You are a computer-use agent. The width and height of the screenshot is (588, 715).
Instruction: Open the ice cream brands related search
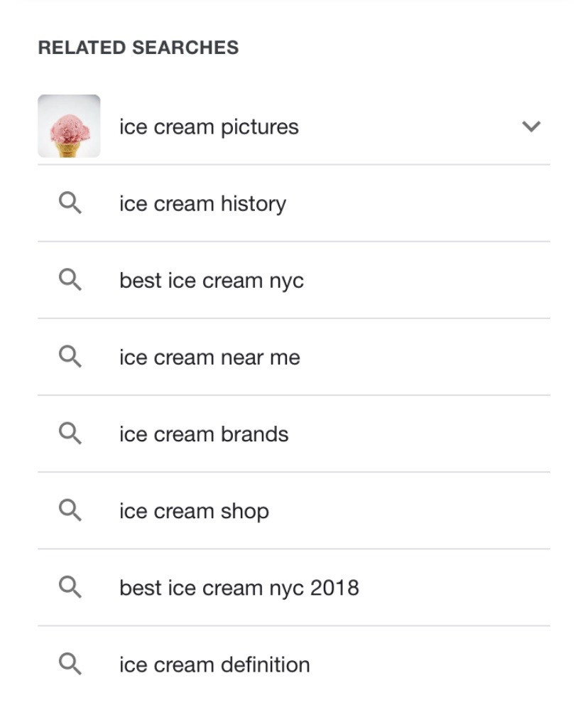204,434
